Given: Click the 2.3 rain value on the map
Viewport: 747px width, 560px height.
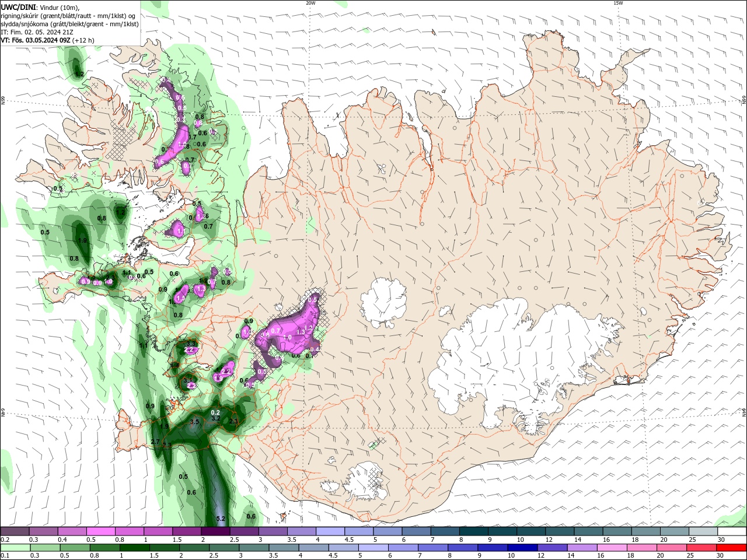Looking at the screenshot, I should [234, 421].
